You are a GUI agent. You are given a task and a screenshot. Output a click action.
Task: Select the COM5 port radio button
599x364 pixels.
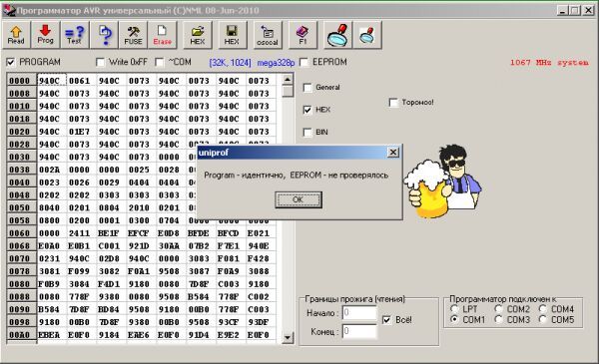point(543,319)
